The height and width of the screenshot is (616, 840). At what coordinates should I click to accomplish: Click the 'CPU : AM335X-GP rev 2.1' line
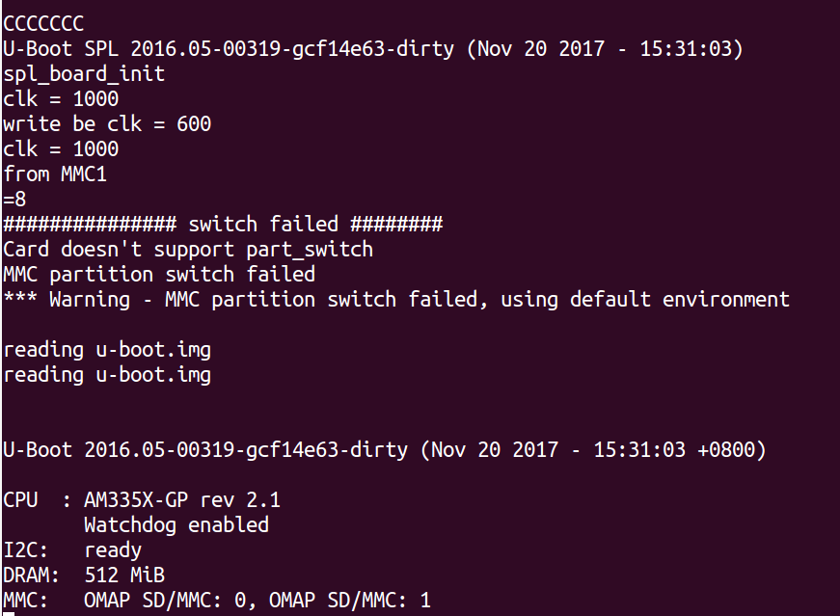[x=142, y=499]
